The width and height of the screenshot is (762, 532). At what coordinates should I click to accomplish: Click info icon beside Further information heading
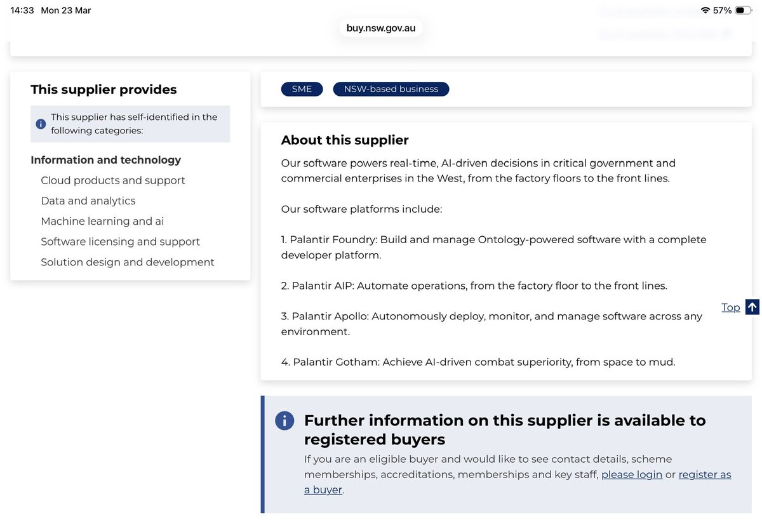pos(284,420)
